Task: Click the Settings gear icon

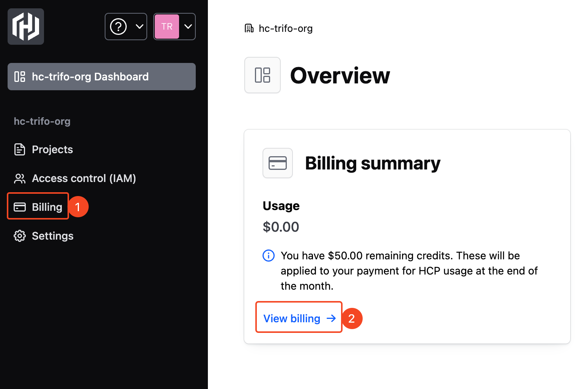Action: (20, 236)
